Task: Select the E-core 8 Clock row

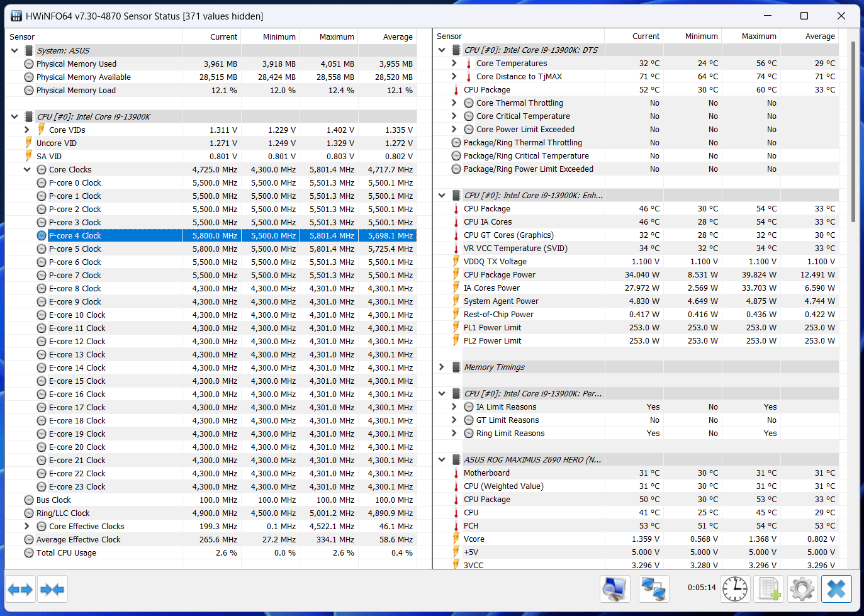Action: 211,288
